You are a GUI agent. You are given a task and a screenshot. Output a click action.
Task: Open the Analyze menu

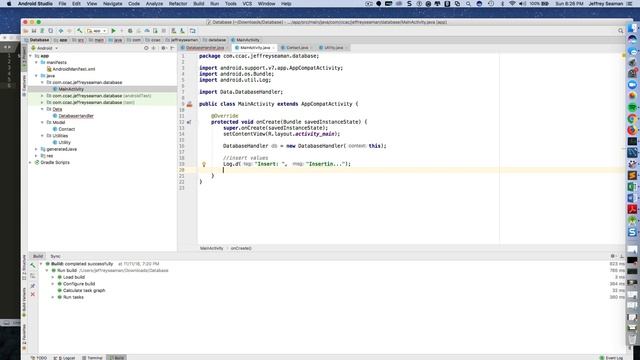154,4
